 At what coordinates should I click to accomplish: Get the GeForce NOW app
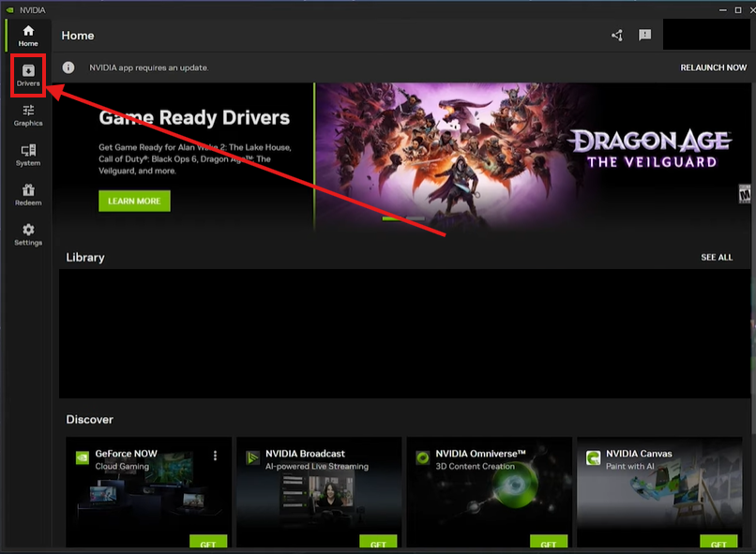(208, 542)
